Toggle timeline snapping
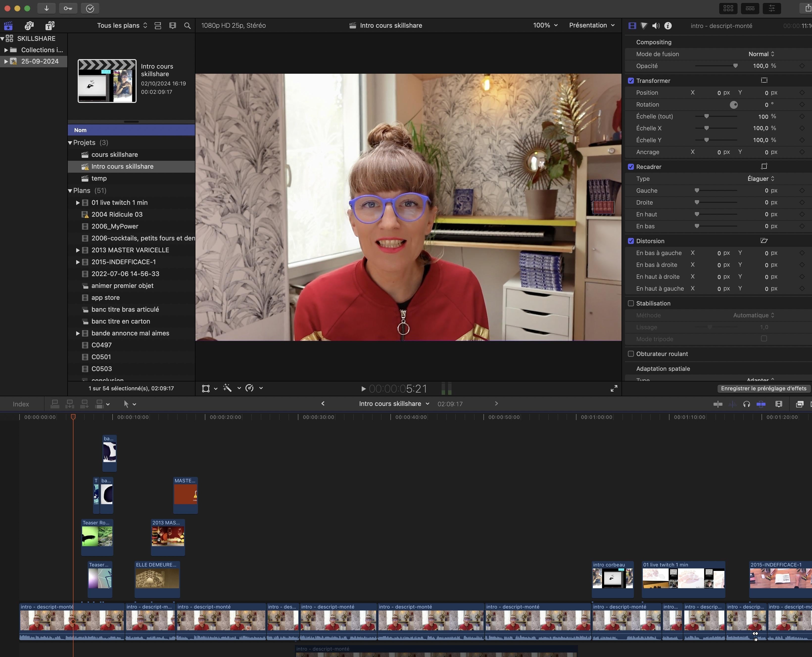 [x=761, y=404]
